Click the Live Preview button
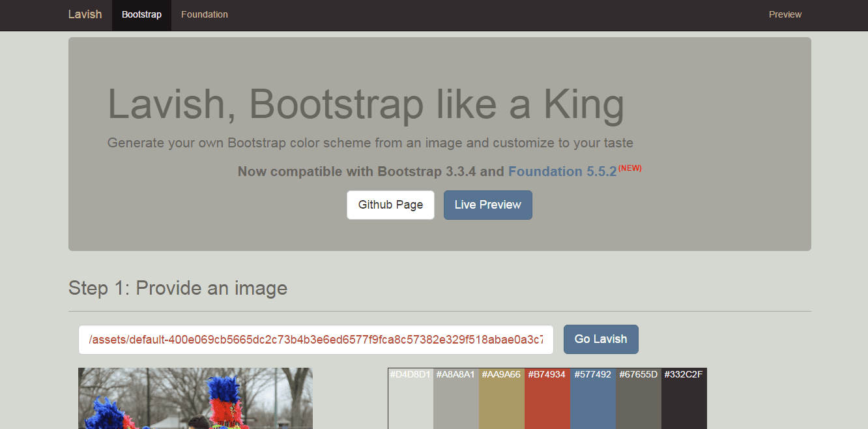868x429 pixels. (x=488, y=205)
